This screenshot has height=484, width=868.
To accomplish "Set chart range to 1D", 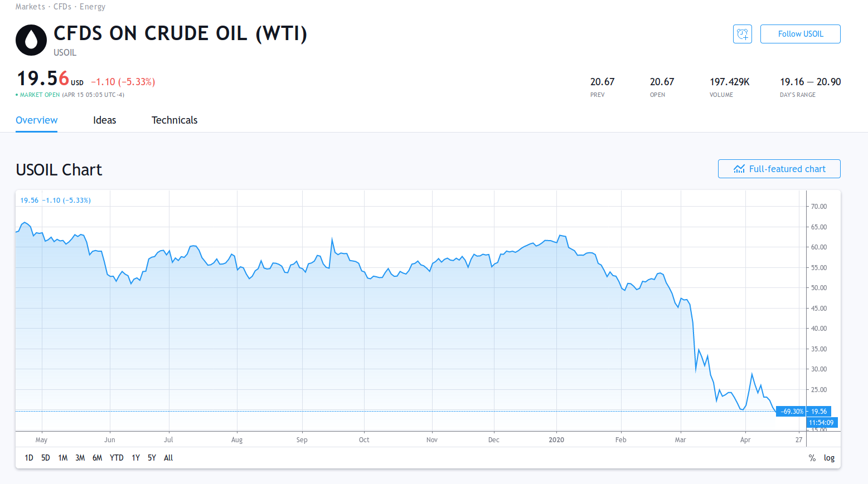I will 29,458.
